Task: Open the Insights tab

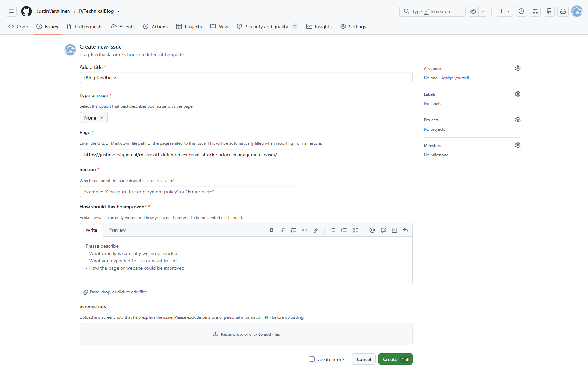Action: tap(319, 27)
